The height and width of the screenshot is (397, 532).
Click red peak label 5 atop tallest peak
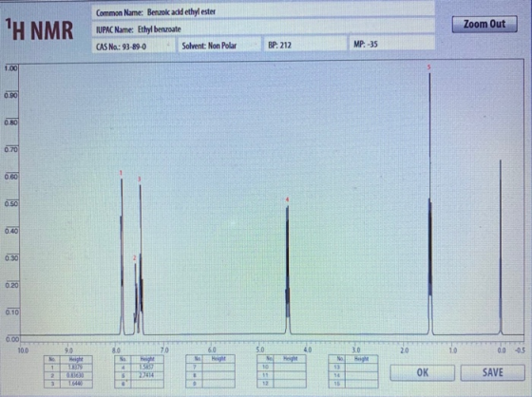[x=428, y=67]
